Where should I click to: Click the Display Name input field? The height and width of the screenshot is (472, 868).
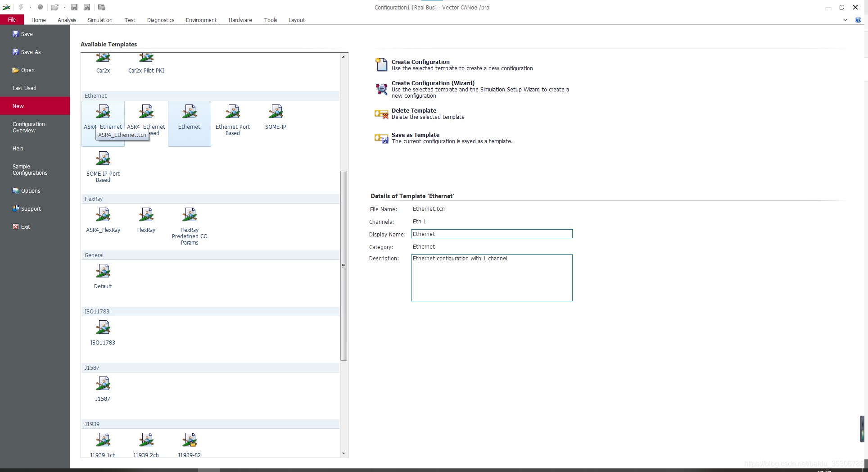click(492, 234)
